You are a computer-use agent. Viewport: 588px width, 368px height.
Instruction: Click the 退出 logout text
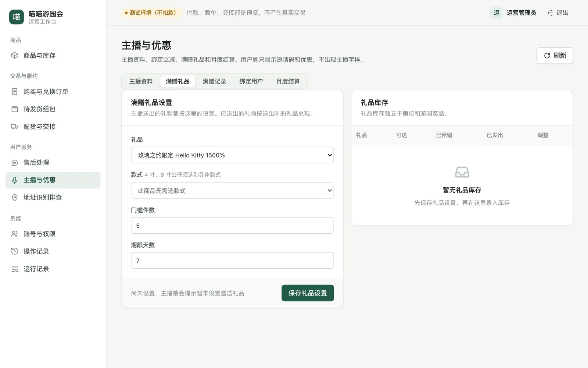pos(562,13)
